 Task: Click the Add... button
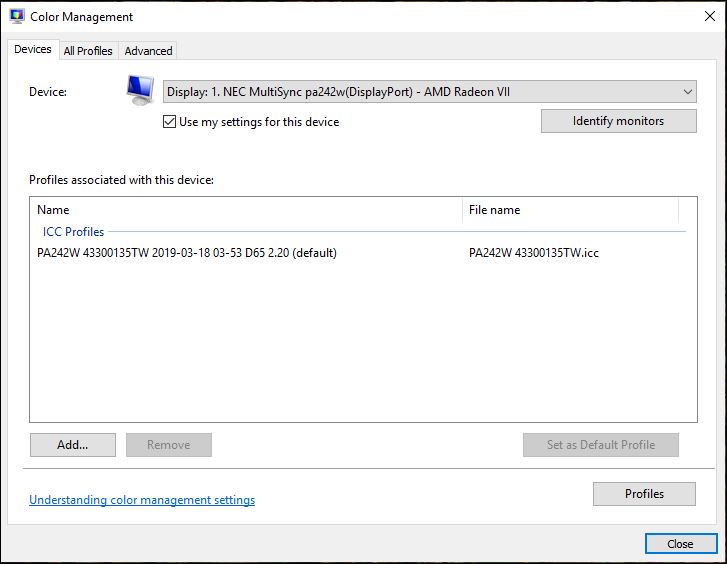(73, 445)
